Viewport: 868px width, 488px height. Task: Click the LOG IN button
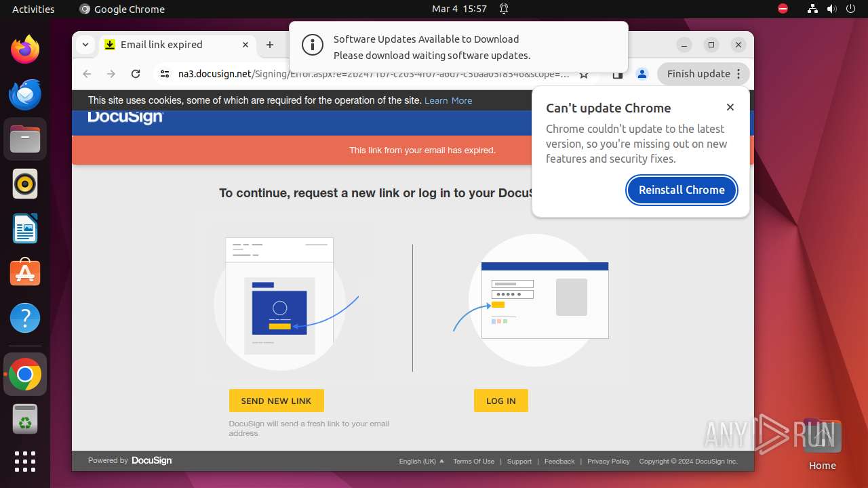(501, 401)
